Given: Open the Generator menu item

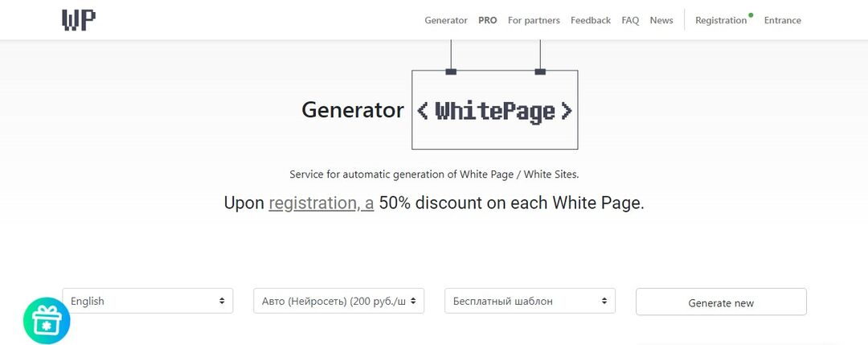Looking at the screenshot, I should tap(446, 20).
